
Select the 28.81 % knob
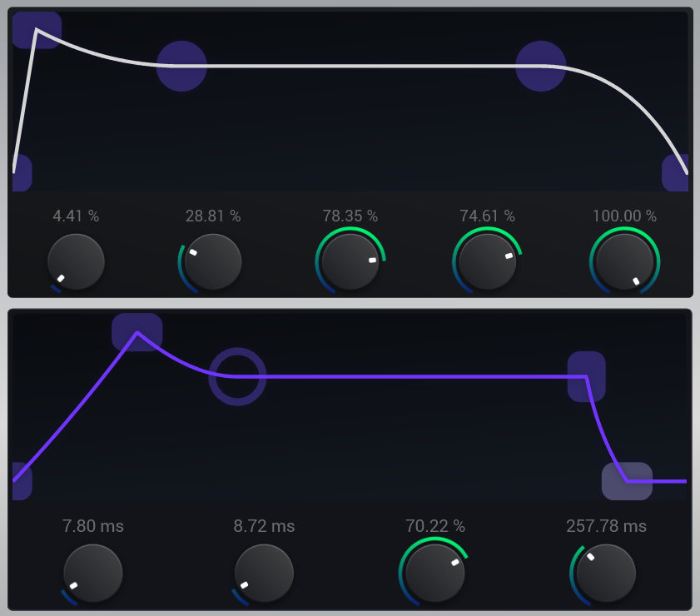(x=213, y=261)
